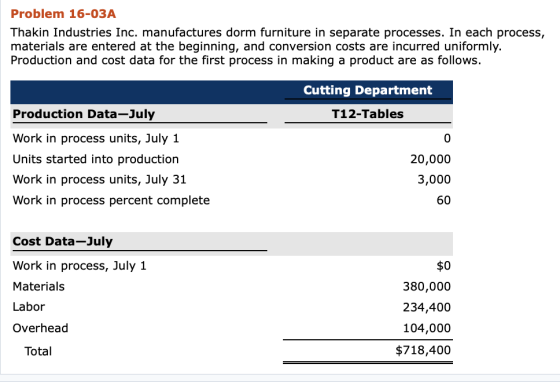The height and width of the screenshot is (382, 560).
Task: Click the Units started into production label
Action: pos(96,159)
